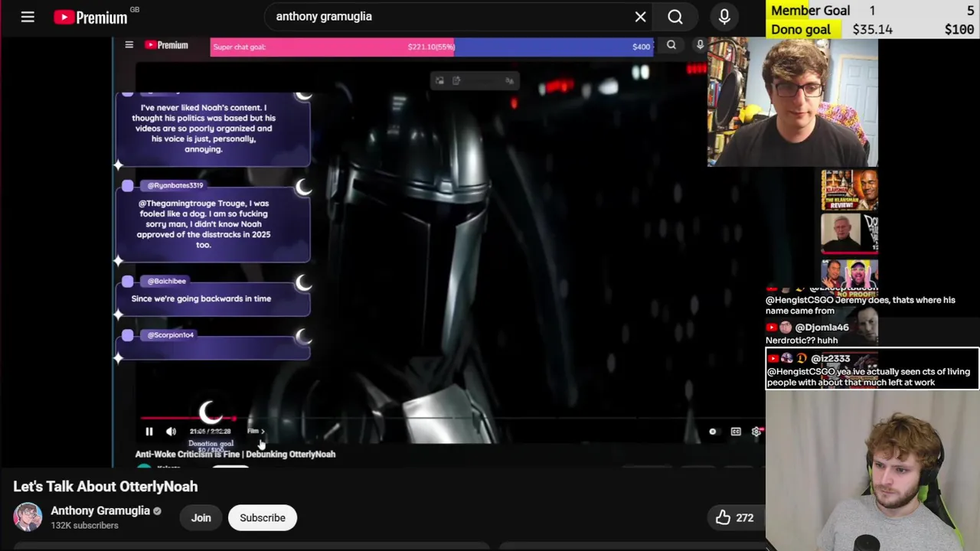Click the $400 super chat target
The width and height of the screenshot is (980, 551).
[x=642, y=47]
